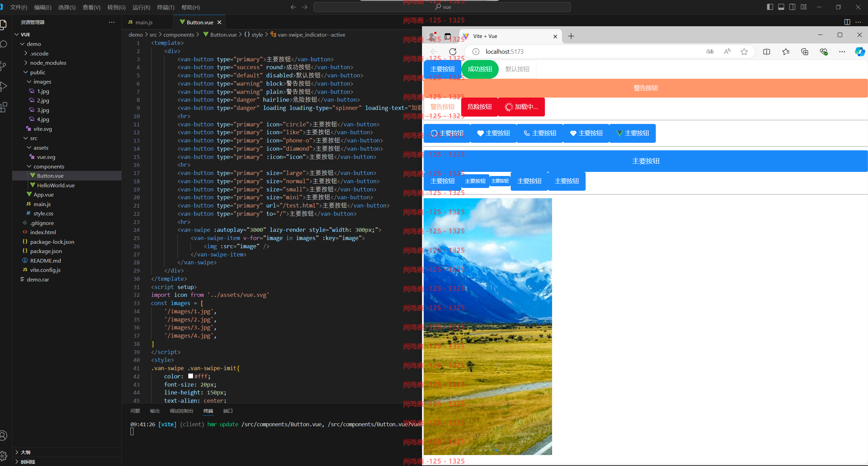Click the red 危险按钮 button
Image resolution: width=868 pixels, height=466 pixels.
coord(480,107)
